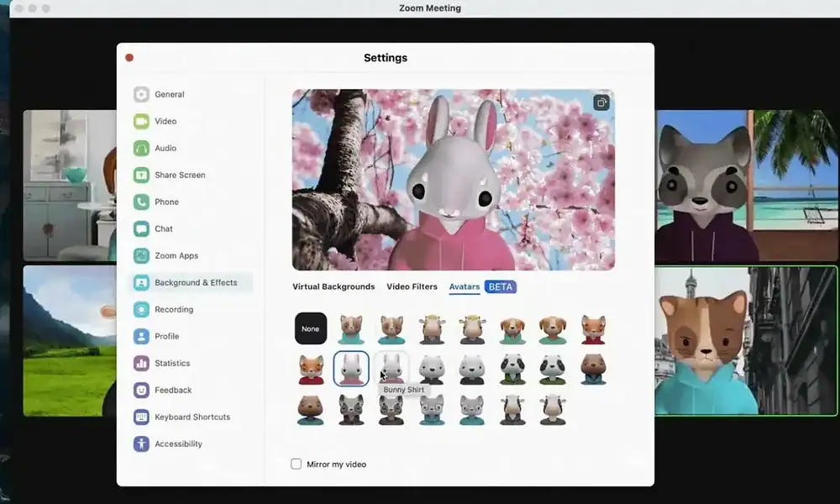Image resolution: width=840 pixels, height=504 pixels.
Task: Switch to the Virtual Backgrounds tab
Action: pyautogui.click(x=333, y=286)
